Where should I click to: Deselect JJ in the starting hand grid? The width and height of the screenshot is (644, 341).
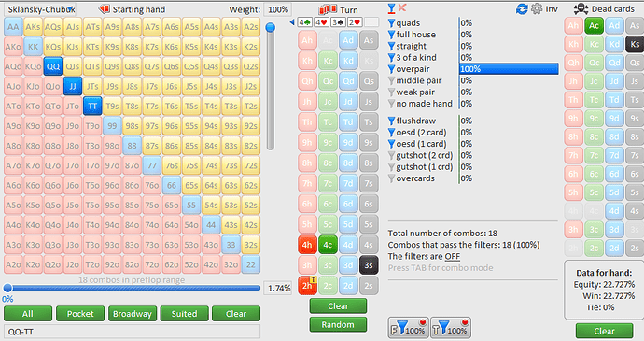click(73, 86)
